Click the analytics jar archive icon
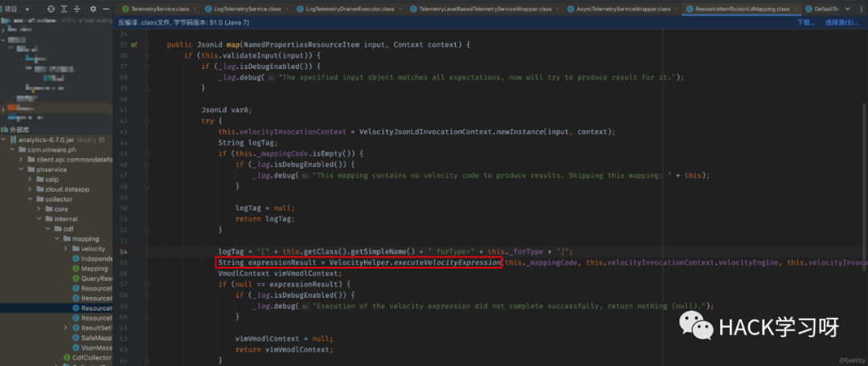Image resolution: width=868 pixels, height=366 pixels. (x=14, y=140)
